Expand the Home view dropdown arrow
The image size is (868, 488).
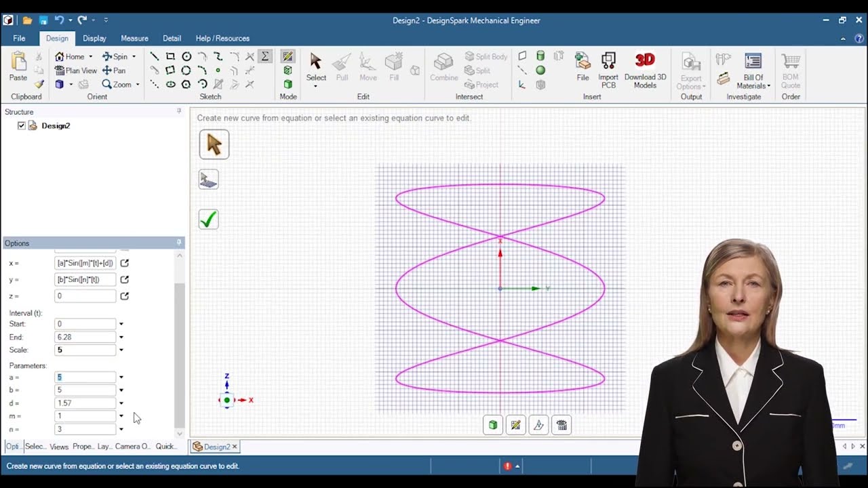[91, 57]
